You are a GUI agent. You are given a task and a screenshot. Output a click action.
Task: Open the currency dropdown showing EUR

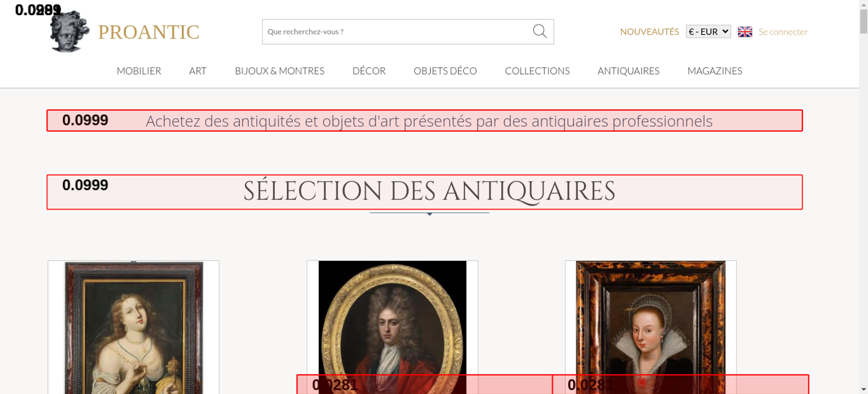click(x=708, y=32)
